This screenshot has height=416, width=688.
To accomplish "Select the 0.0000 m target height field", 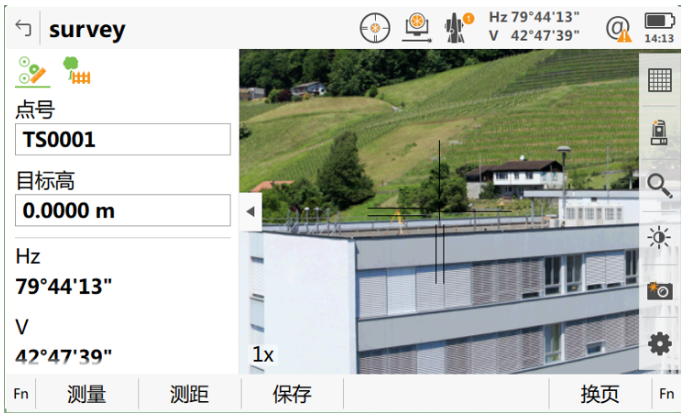I will point(123,211).
